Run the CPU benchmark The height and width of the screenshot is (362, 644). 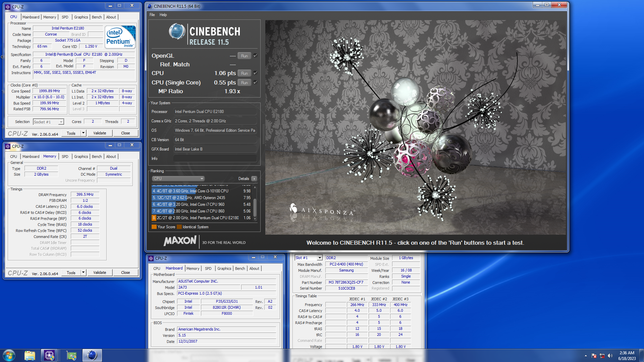pyautogui.click(x=244, y=73)
